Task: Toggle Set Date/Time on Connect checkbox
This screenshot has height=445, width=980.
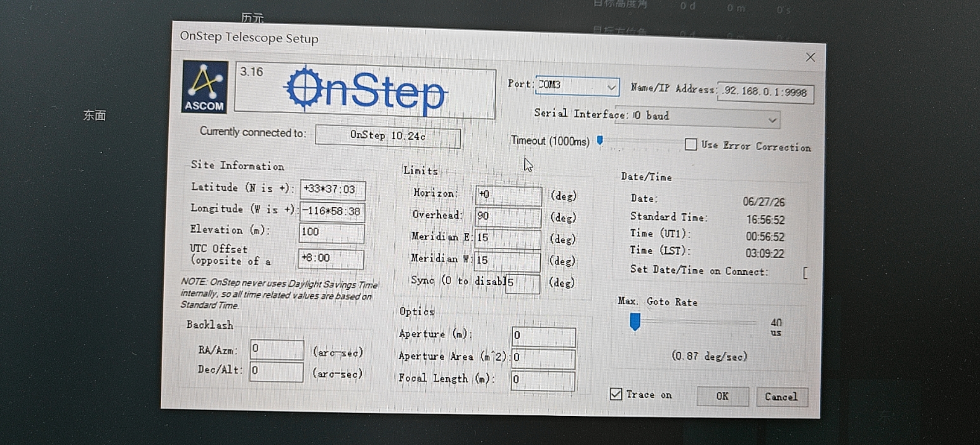Action: coord(806,273)
